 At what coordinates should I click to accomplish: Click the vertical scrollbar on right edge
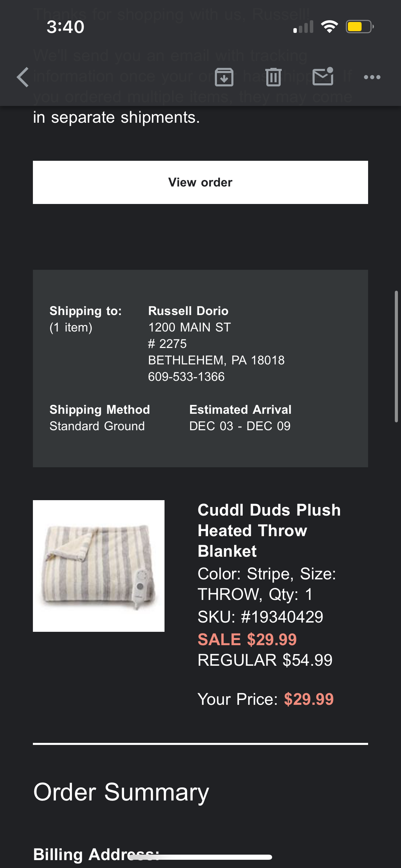pos(396,357)
